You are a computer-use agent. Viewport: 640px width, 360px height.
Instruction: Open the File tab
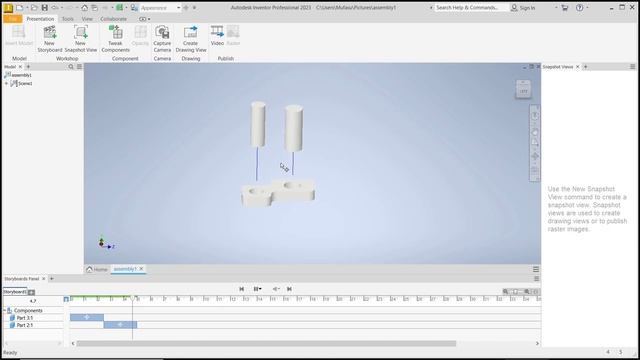pos(13,19)
